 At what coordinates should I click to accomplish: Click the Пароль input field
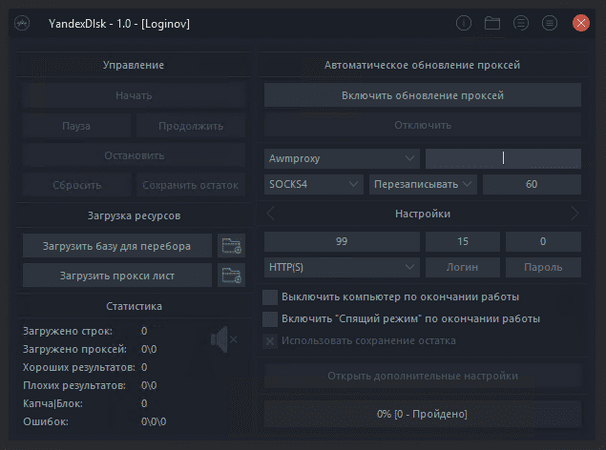pos(543,267)
